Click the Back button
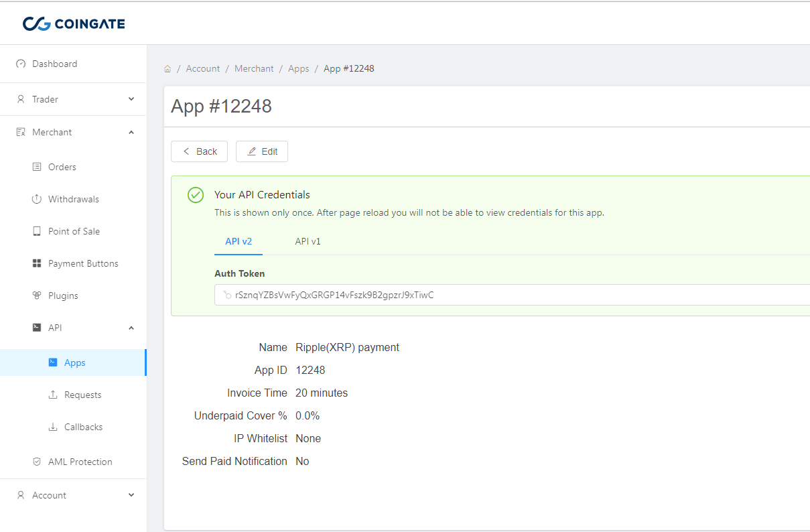Screen dimensions: 810x532 (x=200, y=151)
